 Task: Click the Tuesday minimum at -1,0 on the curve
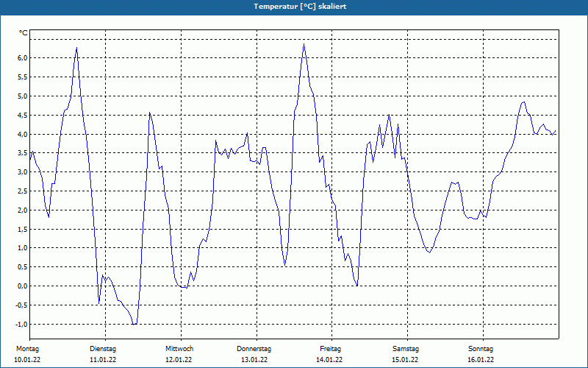pos(134,324)
